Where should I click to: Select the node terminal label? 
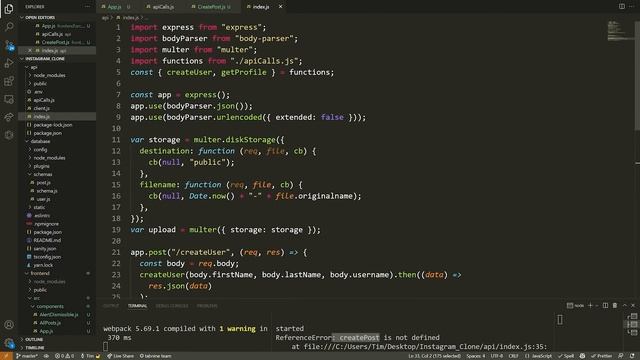(576, 305)
